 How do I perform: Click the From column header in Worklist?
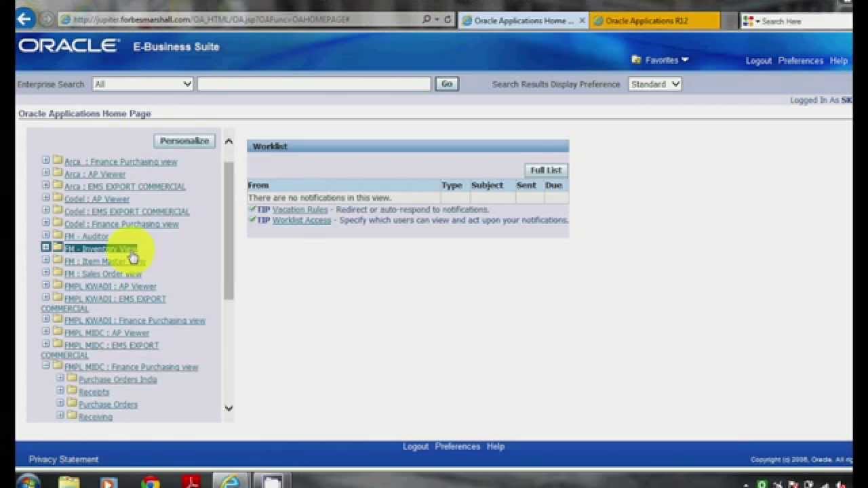coord(258,185)
